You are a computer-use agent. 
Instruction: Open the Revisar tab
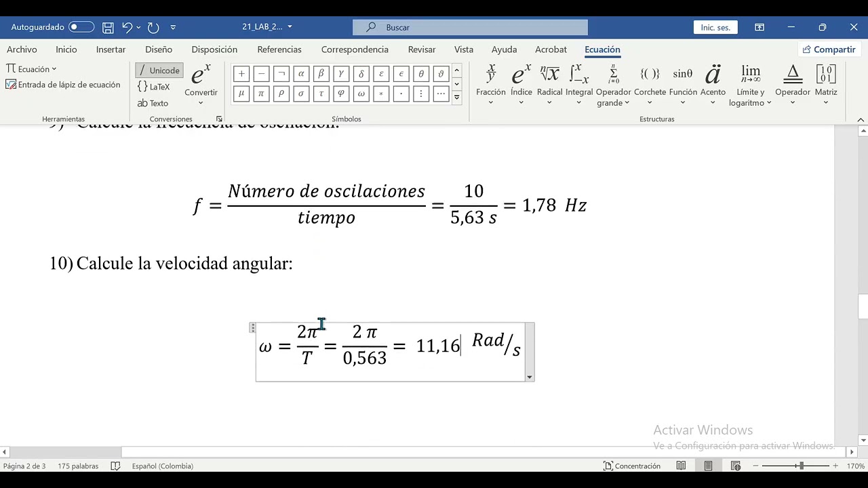click(x=422, y=49)
